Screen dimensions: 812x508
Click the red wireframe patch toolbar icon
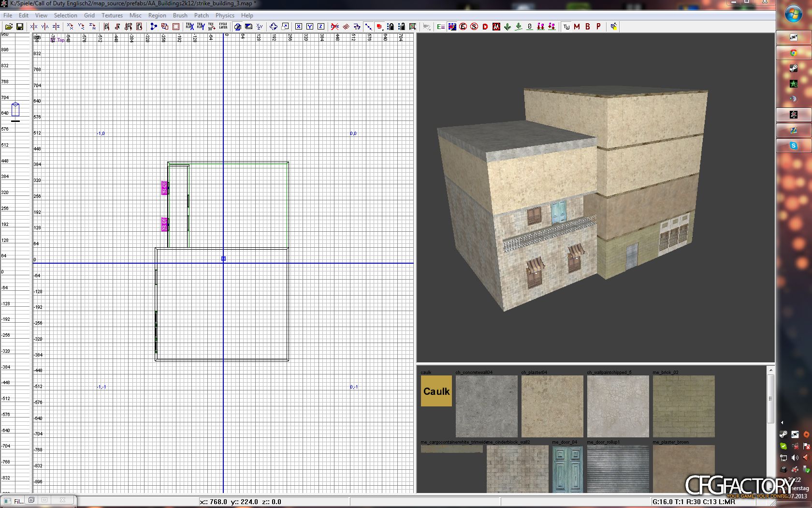[346, 27]
